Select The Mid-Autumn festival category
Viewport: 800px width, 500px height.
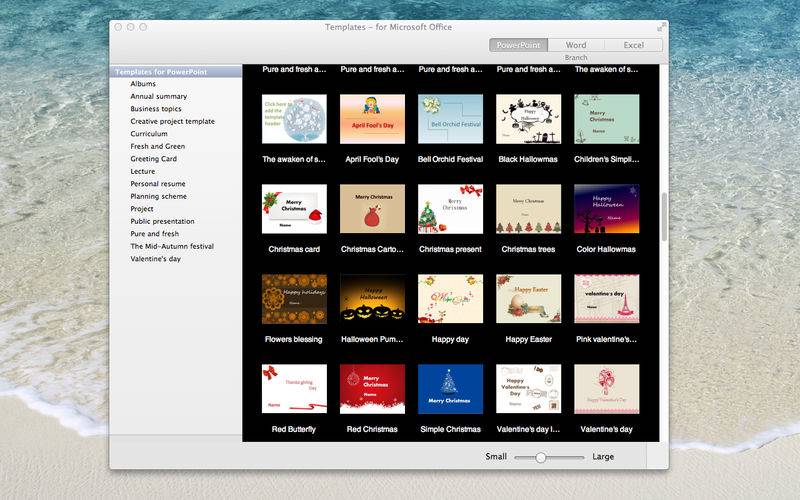(172, 246)
